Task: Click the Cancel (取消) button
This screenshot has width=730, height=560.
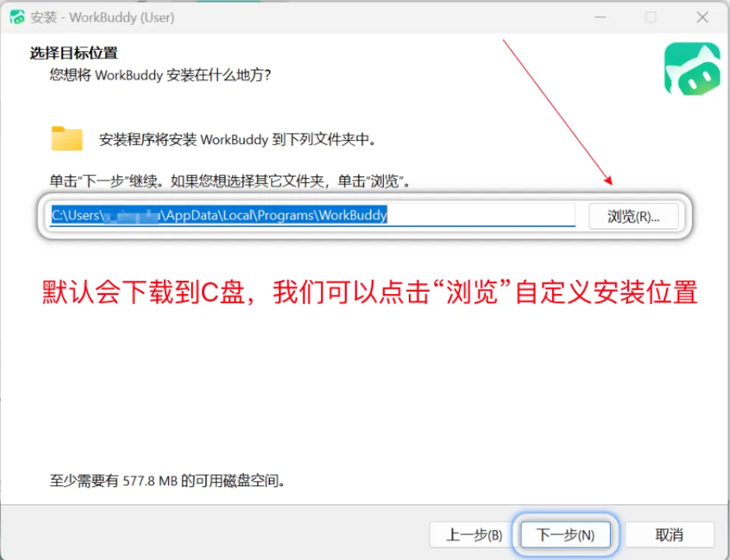Action: pyautogui.click(x=669, y=534)
